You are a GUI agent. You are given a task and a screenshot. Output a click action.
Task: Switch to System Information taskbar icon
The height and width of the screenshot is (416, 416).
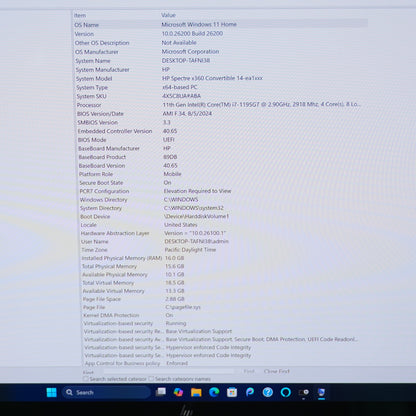pos(321,392)
